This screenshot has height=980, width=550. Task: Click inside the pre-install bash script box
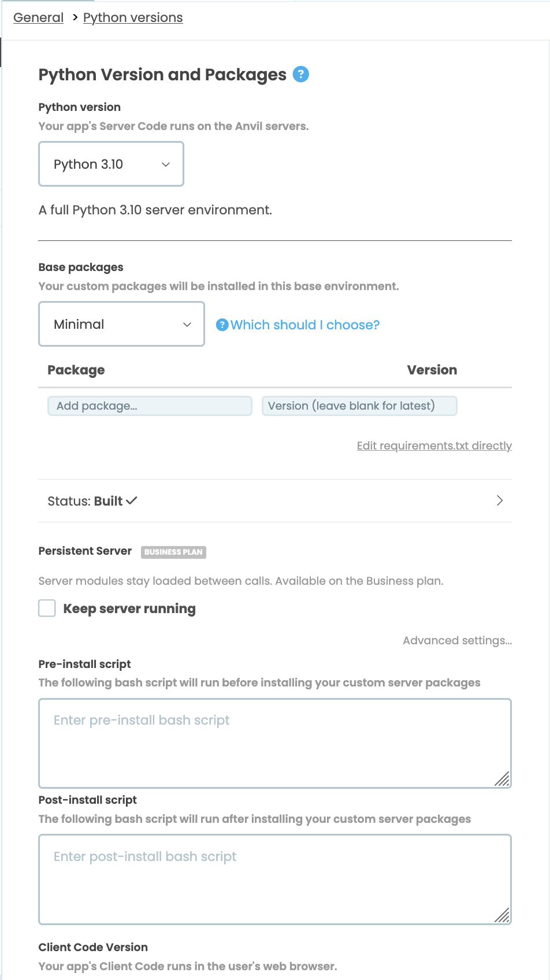tap(275, 743)
